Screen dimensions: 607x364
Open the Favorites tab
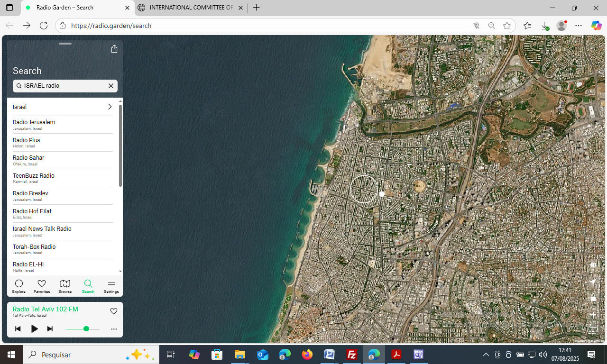42,286
